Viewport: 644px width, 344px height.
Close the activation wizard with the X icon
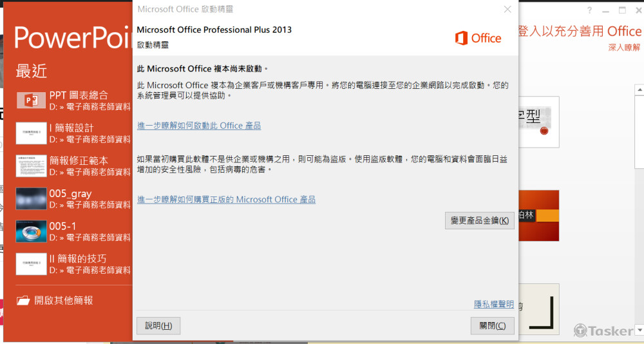(507, 9)
